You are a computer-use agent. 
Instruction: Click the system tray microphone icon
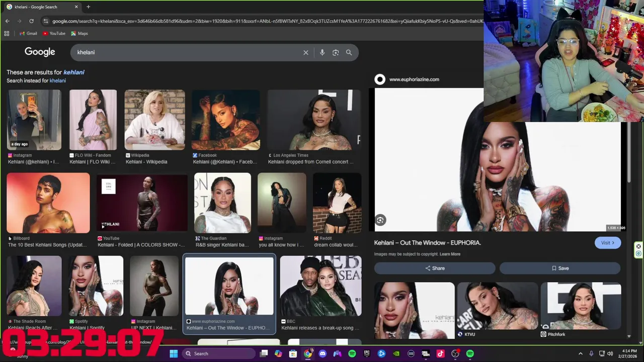591,353
